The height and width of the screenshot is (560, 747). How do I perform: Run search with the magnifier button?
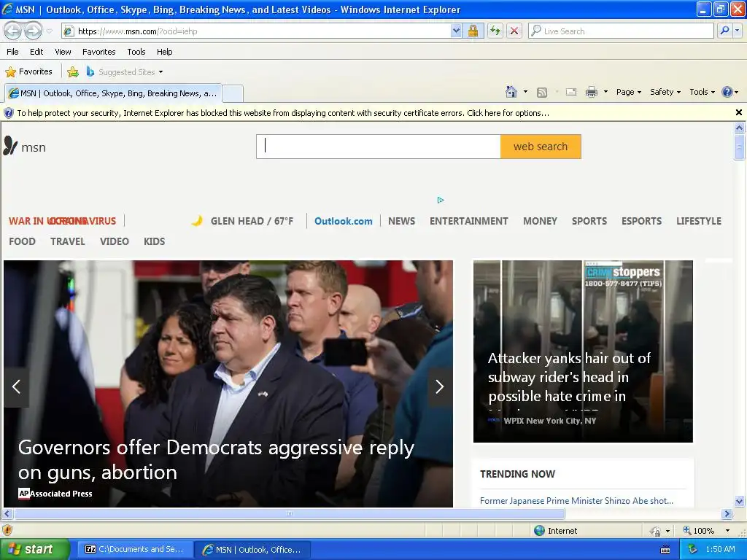pyautogui.click(x=724, y=31)
